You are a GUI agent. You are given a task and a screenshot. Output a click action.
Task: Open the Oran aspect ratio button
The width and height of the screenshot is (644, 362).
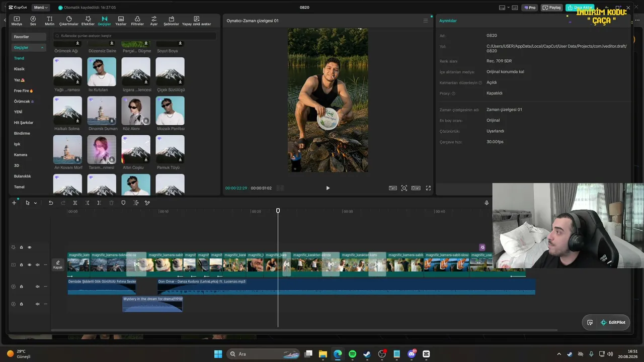point(416,188)
